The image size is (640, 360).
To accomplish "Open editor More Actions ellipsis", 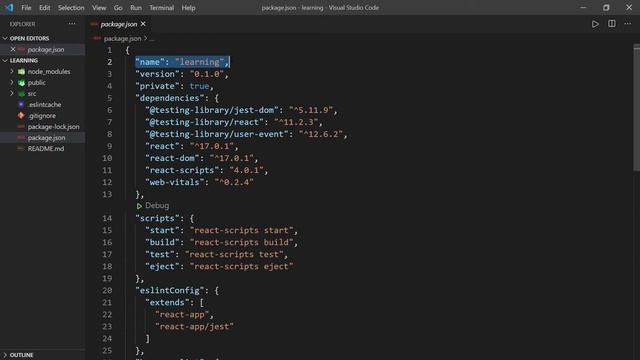I will 628,24.
